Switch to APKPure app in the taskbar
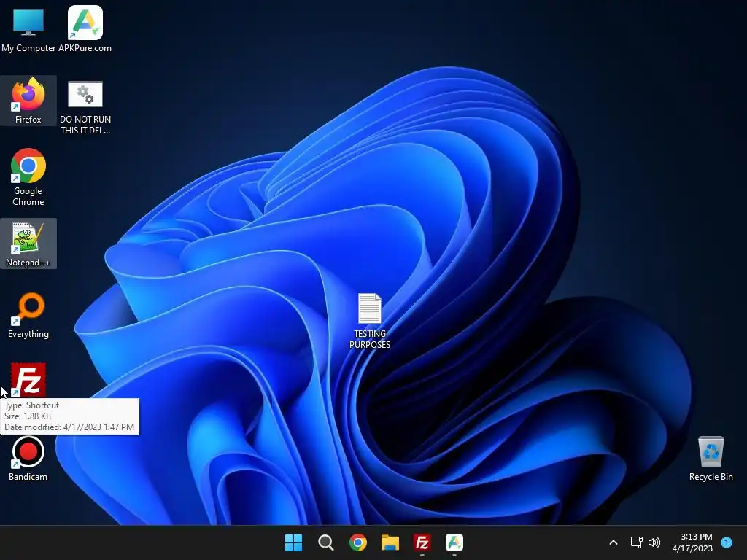 tap(454, 542)
